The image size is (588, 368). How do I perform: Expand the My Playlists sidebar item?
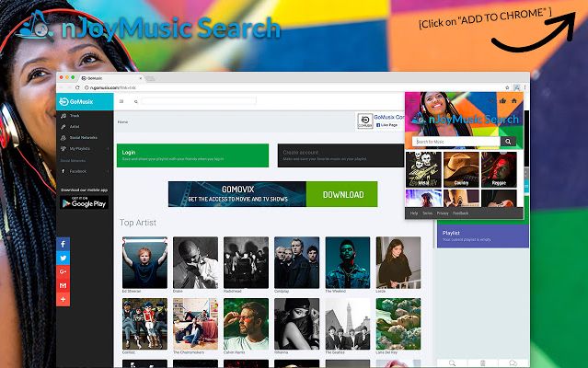tap(85, 148)
